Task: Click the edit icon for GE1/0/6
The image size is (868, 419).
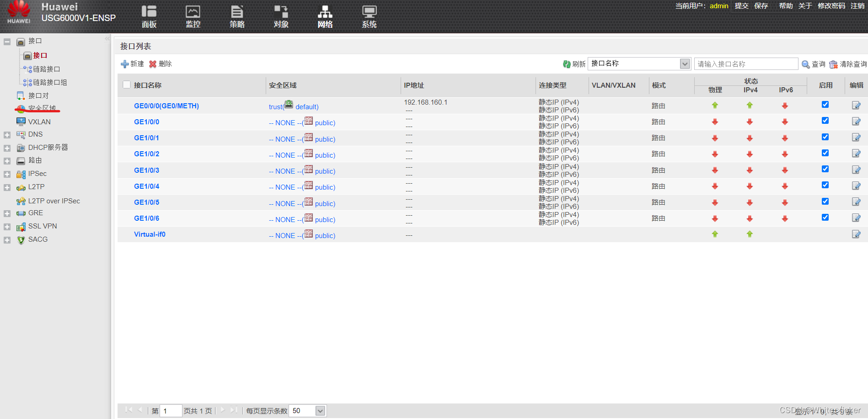Action: click(856, 218)
